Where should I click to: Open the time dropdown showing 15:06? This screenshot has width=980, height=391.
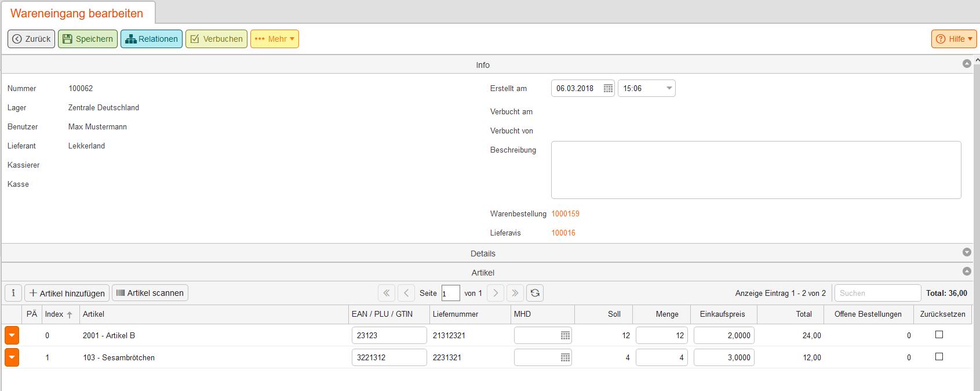pyautogui.click(x=669, y=89)
